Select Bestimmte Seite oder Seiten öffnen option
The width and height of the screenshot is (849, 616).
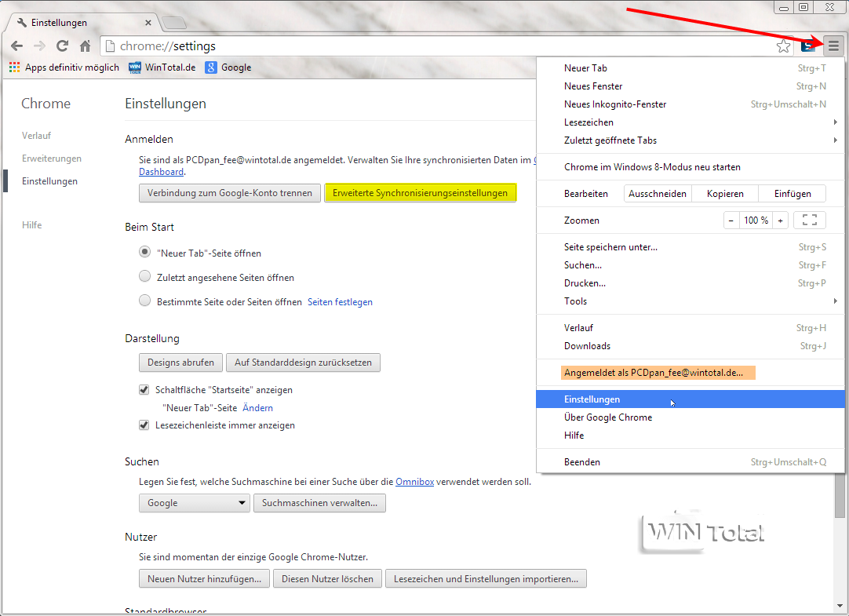[144, 301]
